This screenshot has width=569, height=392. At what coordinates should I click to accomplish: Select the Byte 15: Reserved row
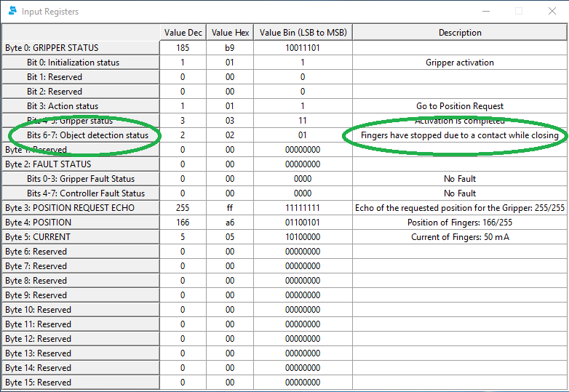tap(38, 383)
